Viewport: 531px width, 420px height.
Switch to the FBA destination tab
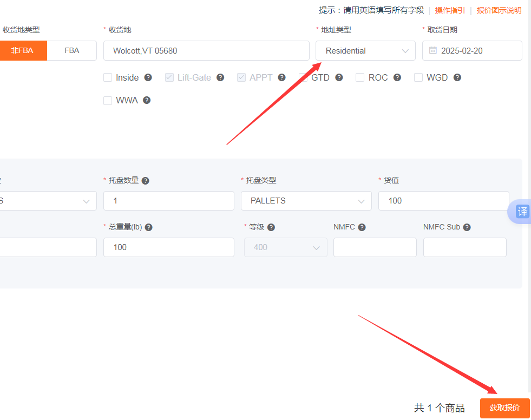pyautogui.click(x=72, y=50)
